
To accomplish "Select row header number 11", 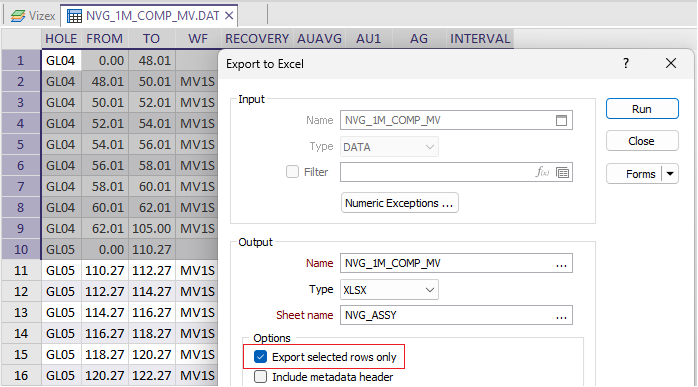I will point(21,270).
